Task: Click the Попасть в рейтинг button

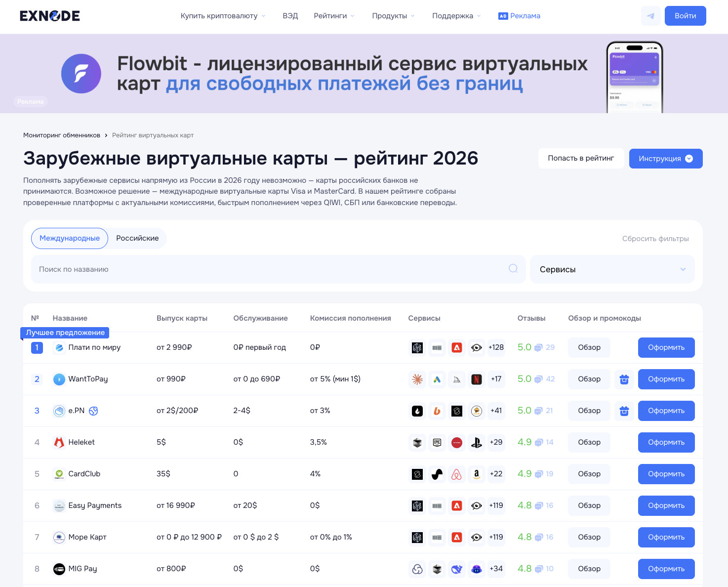Action: 581,158
